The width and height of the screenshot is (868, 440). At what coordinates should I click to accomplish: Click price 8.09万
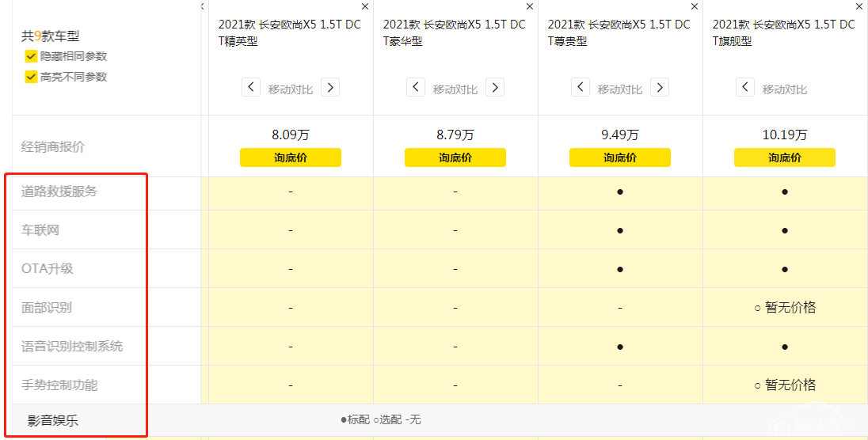point(291,135)
